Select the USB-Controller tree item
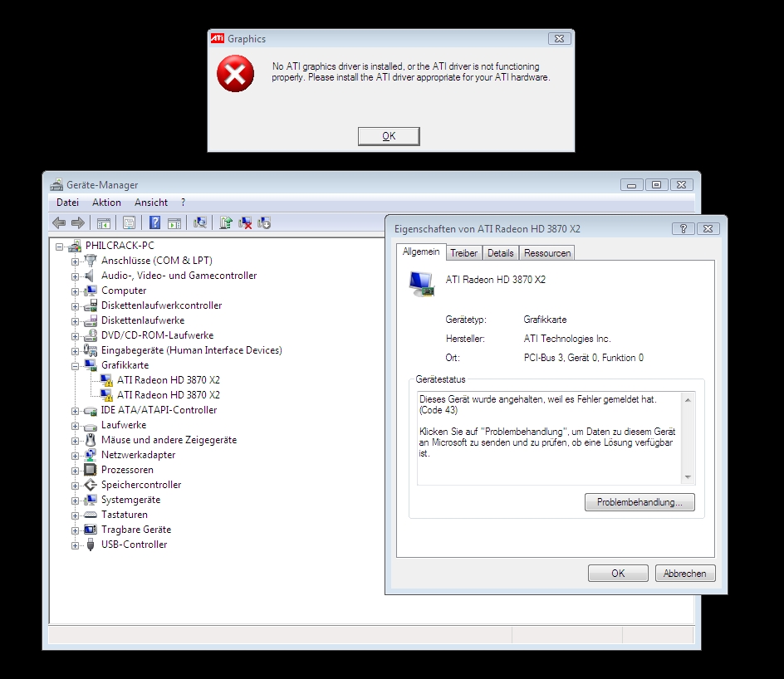This screenshot has width=784, height=679. point(134,545)
